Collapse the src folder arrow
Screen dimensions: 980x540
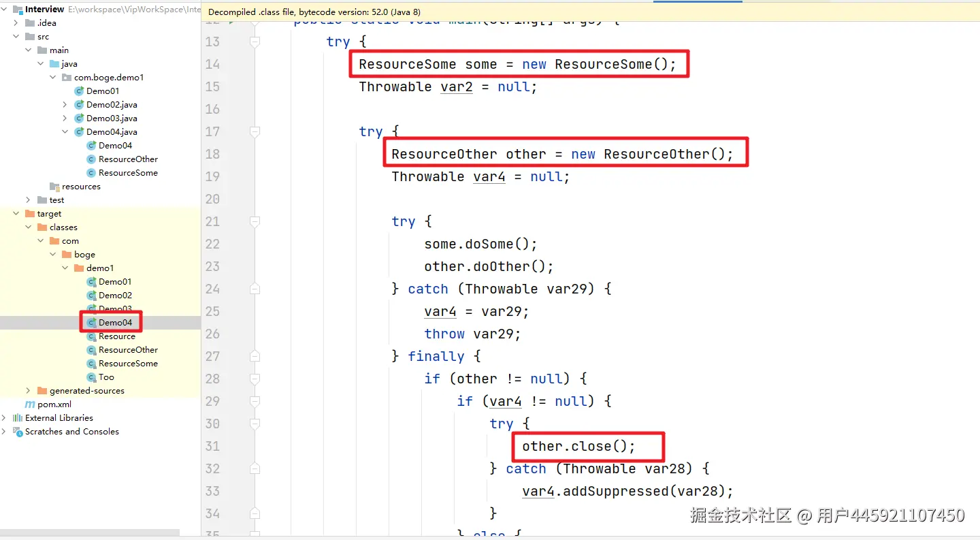[16, 37]
